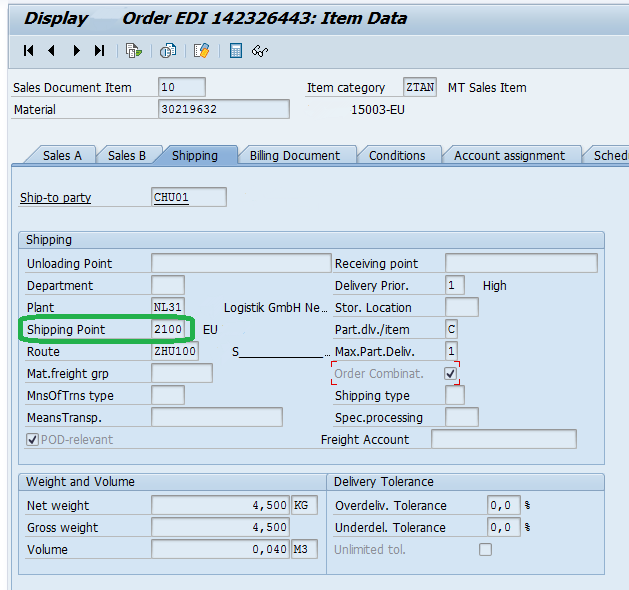Screen dimensions: 629x590
Task: Go to the first item
Action: pos(28,51)
